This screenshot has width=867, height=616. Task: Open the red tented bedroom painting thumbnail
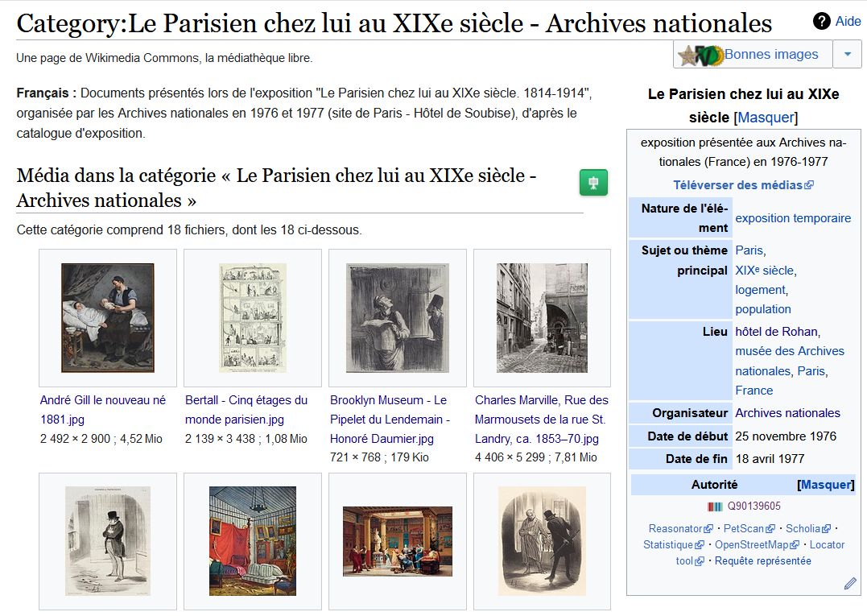[253, 541]
